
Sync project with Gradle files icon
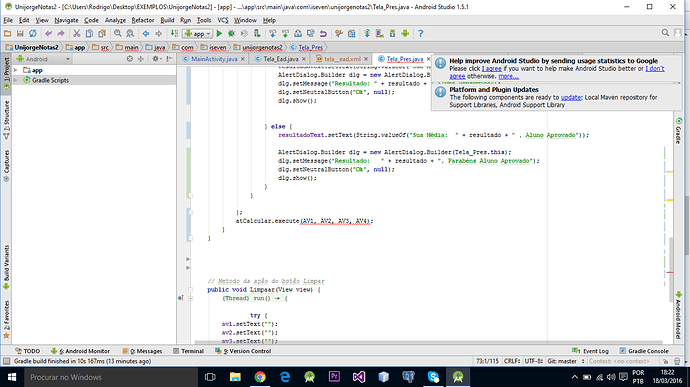pos(367,33)
